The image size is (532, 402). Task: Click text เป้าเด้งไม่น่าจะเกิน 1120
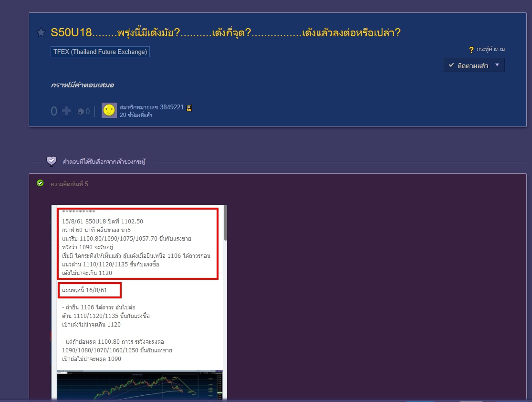[x=91, y=325]
